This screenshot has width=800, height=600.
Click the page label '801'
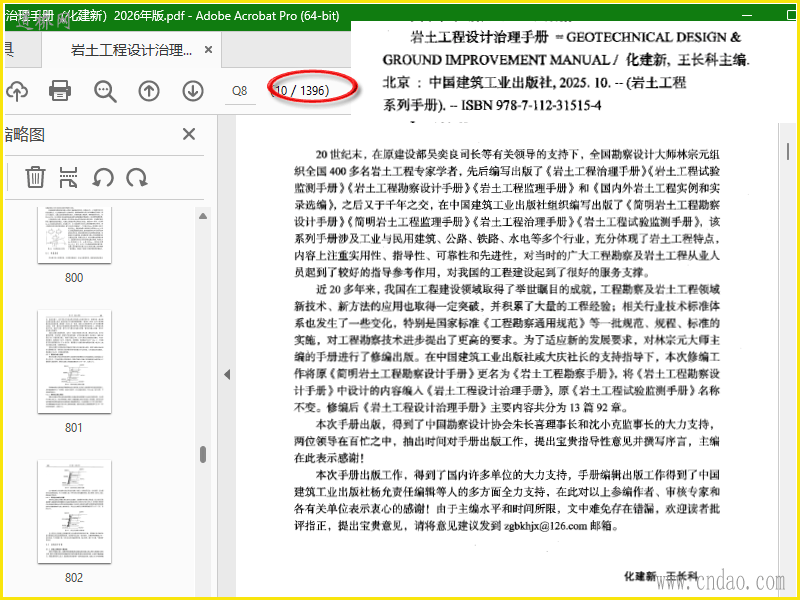pos(74,428)
